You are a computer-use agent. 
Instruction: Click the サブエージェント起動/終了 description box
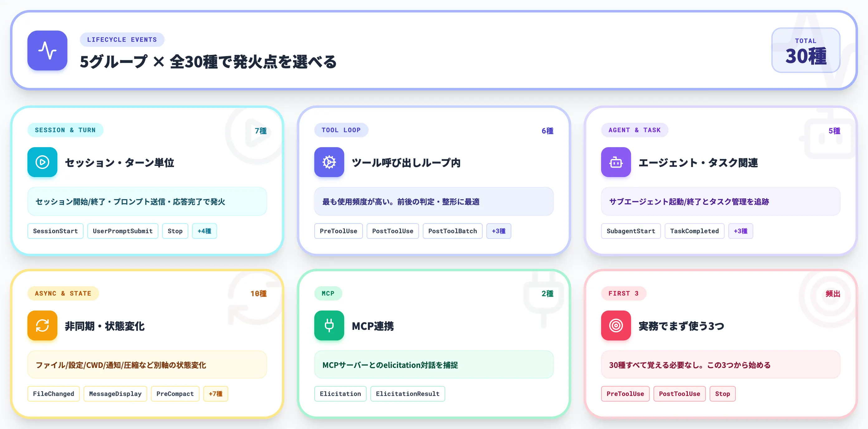[x=721, y=201]
